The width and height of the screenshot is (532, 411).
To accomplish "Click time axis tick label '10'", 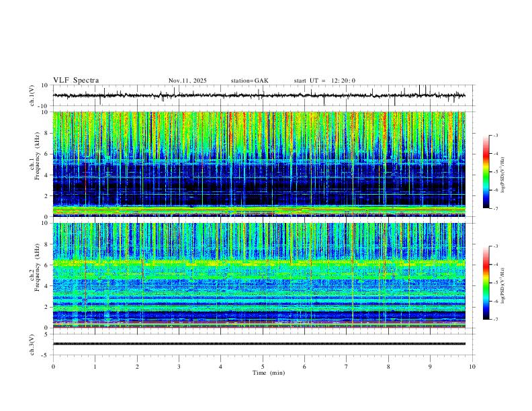I will click(x=472, y=367).
